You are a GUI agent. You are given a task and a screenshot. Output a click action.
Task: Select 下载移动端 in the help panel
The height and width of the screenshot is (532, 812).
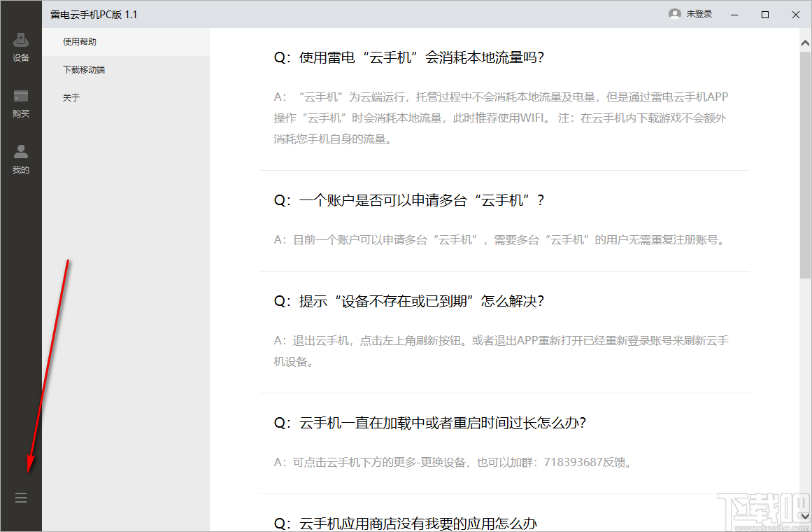coord(80,69)
